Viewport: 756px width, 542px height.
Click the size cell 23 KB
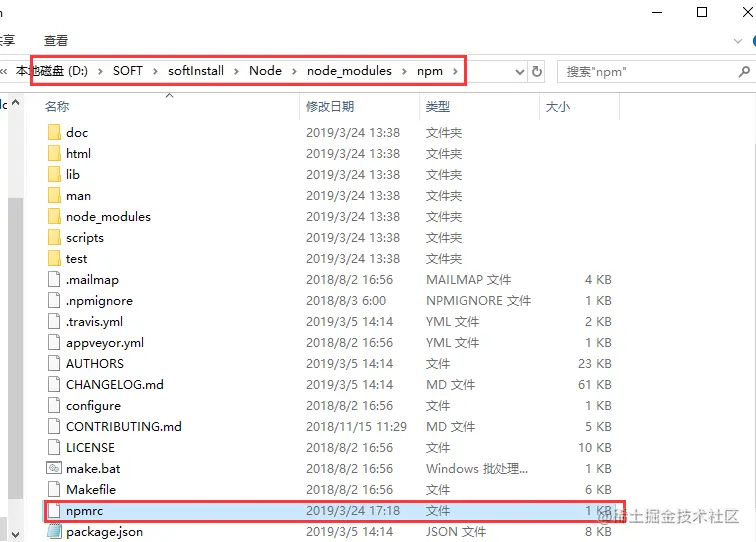pyautogui.click(x=594, y=363)
